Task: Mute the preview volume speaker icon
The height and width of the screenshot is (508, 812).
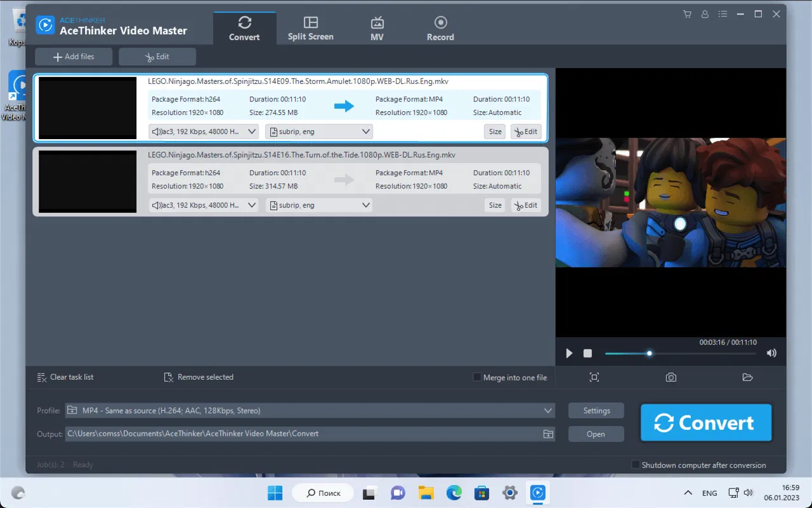Action: coord(771,353)
